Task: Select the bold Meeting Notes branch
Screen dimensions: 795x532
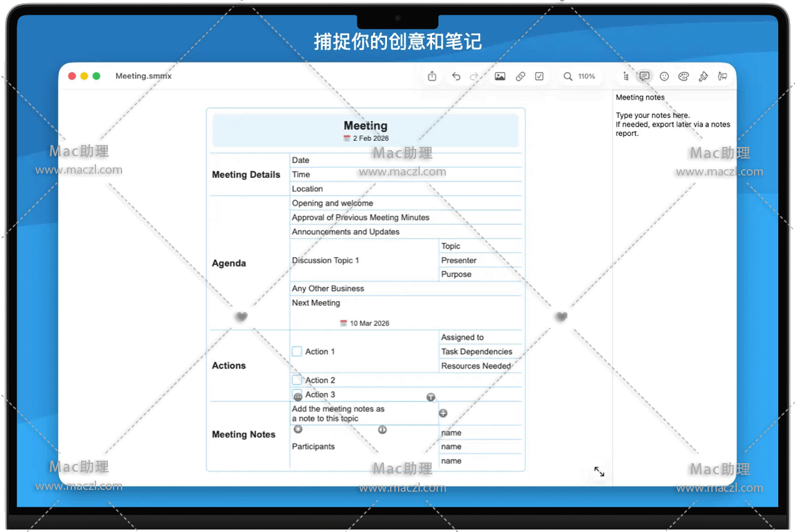Action: 244,435
